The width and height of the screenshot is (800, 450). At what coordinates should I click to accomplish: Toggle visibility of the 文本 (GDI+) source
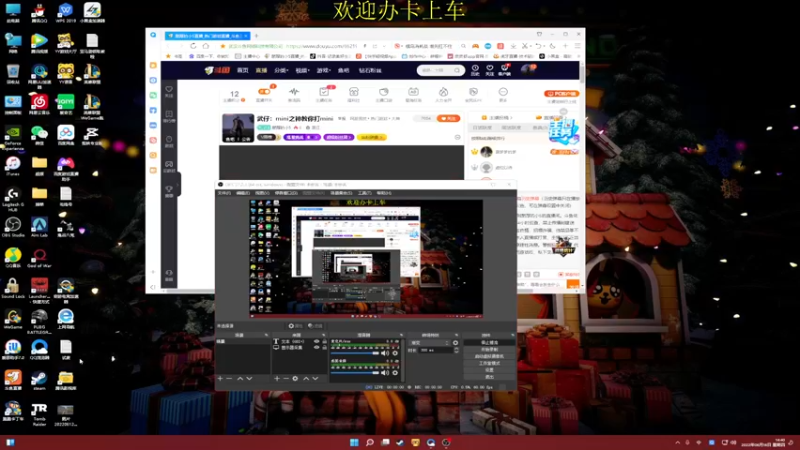click(x=316, y=341)
